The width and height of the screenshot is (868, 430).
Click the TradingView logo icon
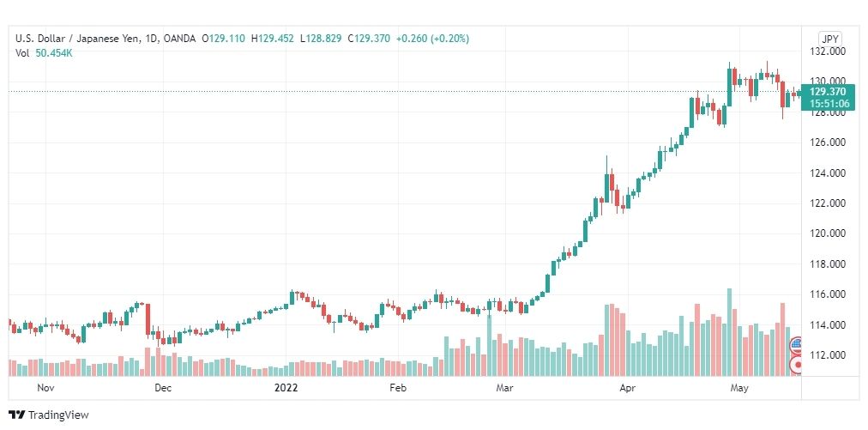17,415
